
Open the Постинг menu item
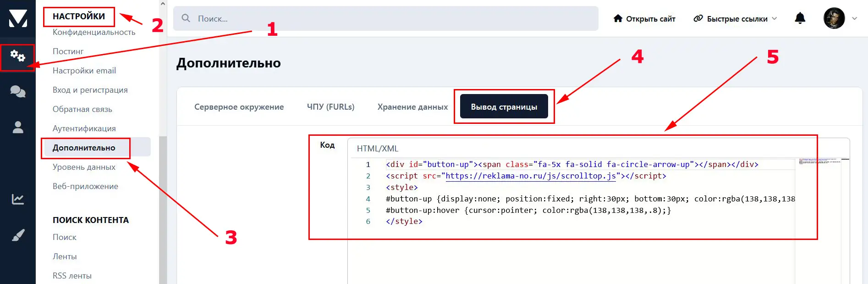tap(68, 51)
